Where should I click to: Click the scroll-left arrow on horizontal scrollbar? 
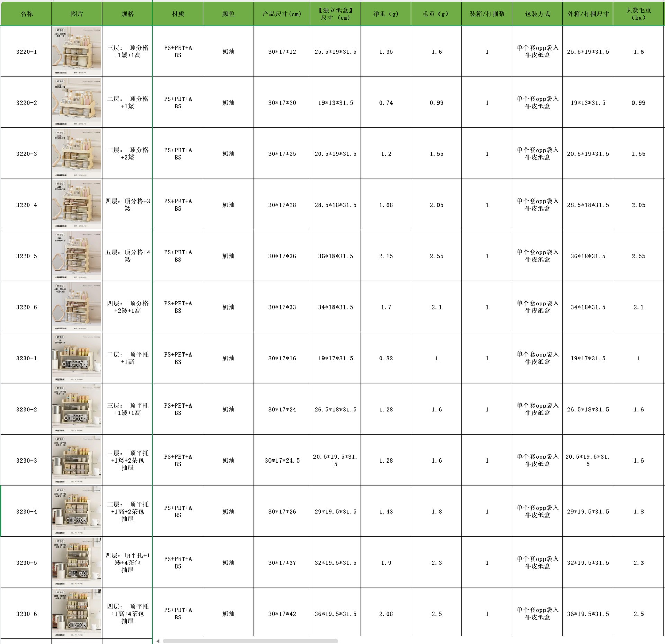coord(158,641)
